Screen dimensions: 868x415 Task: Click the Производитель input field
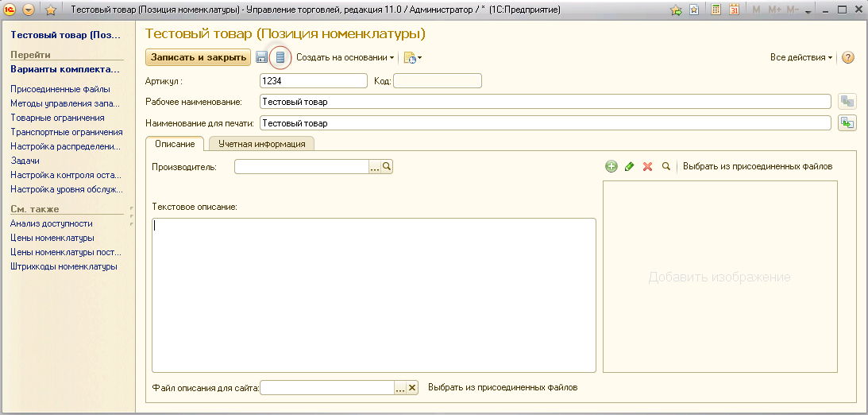[302, 166]
